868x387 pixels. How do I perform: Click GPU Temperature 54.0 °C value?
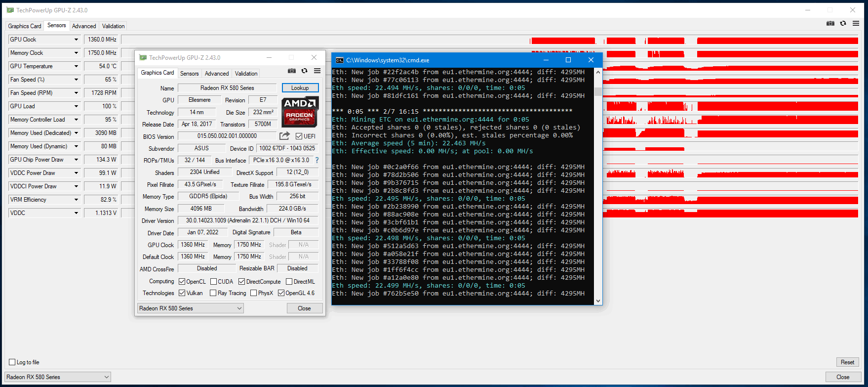102,66
